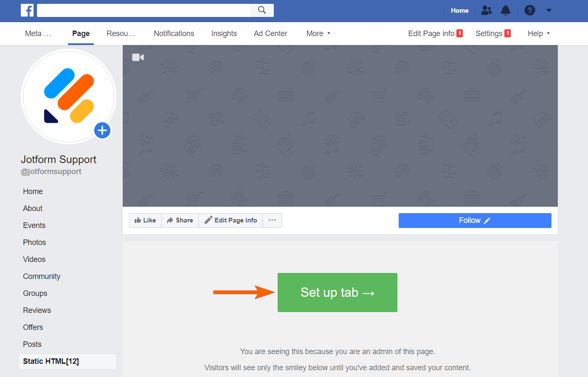Open Home in the left sidebar
This screenshot has width=588, height=377.
click(x=33, y=191)
